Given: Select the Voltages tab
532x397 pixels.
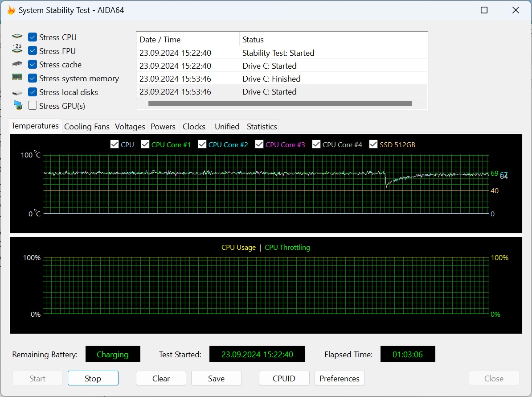Looking at the screenshot, I should pyautogui.click(x=130, y=127).
